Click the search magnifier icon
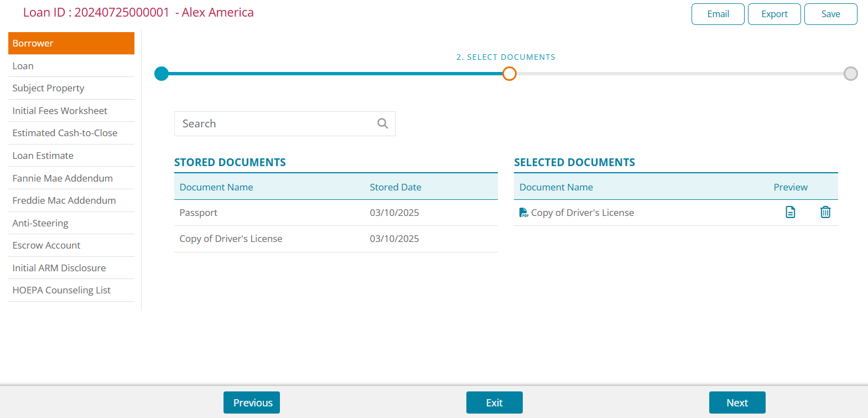 tap(382, 123)
